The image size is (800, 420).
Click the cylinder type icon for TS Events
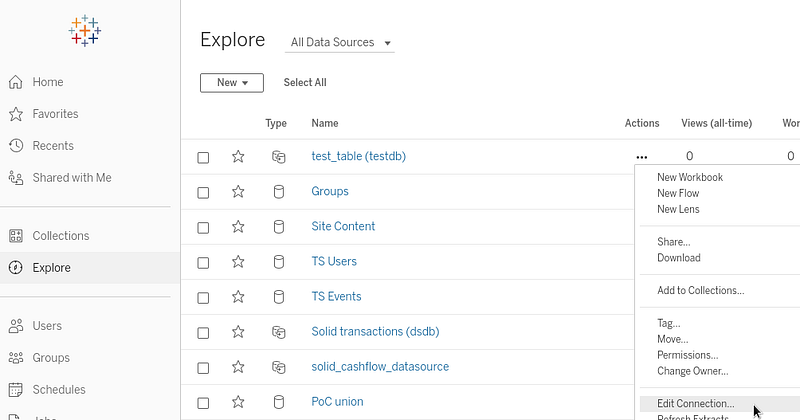pos(279,297)
